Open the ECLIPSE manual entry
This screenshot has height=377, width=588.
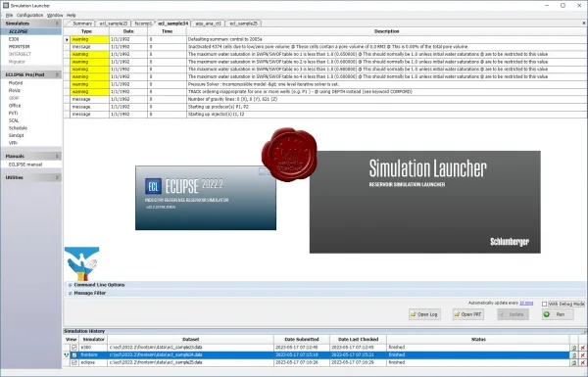click(x=25, y=165)
